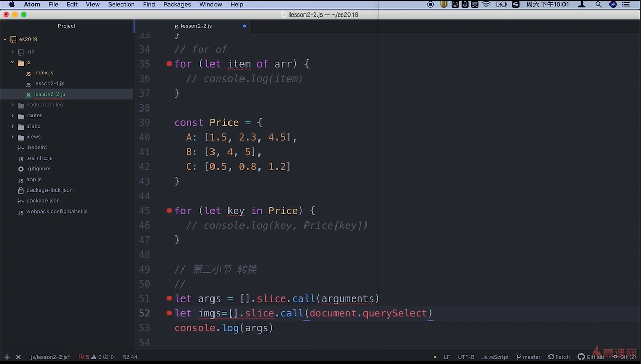
Task: Change JavaScript grammar selector
Action: point(495,357)
